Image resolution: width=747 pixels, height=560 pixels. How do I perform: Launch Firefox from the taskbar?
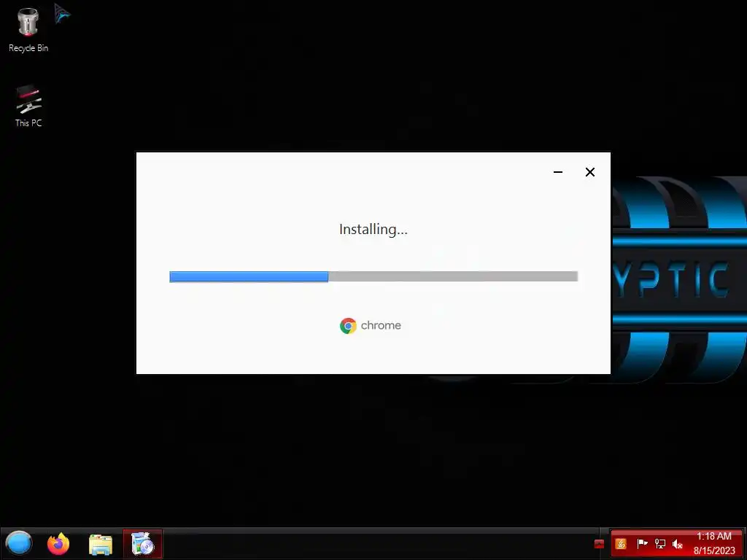(x=58, y=544)
